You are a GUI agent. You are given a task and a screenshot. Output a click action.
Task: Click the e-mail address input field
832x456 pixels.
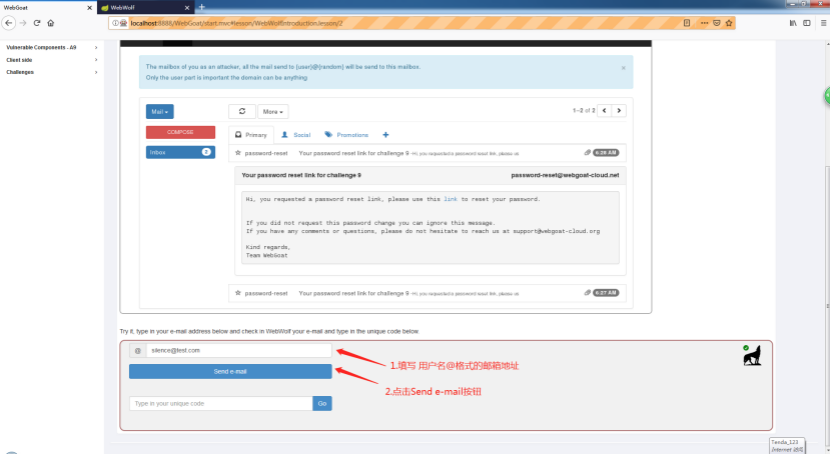(x=239, y=350)
